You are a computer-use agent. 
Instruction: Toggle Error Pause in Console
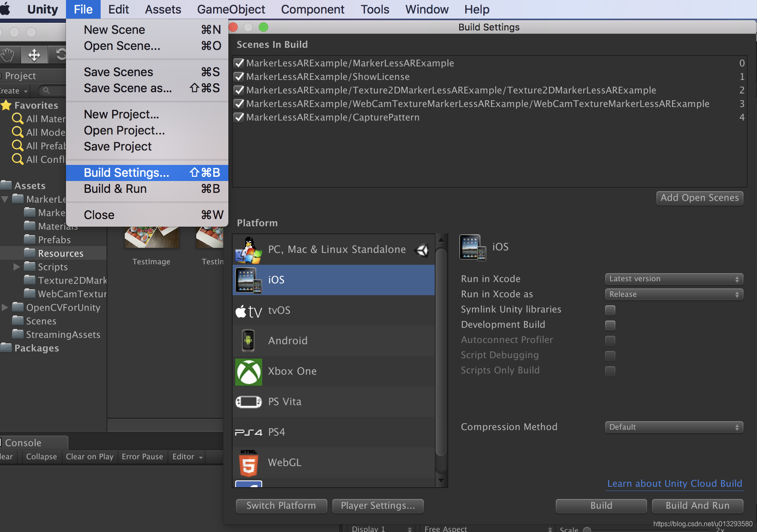143,457
